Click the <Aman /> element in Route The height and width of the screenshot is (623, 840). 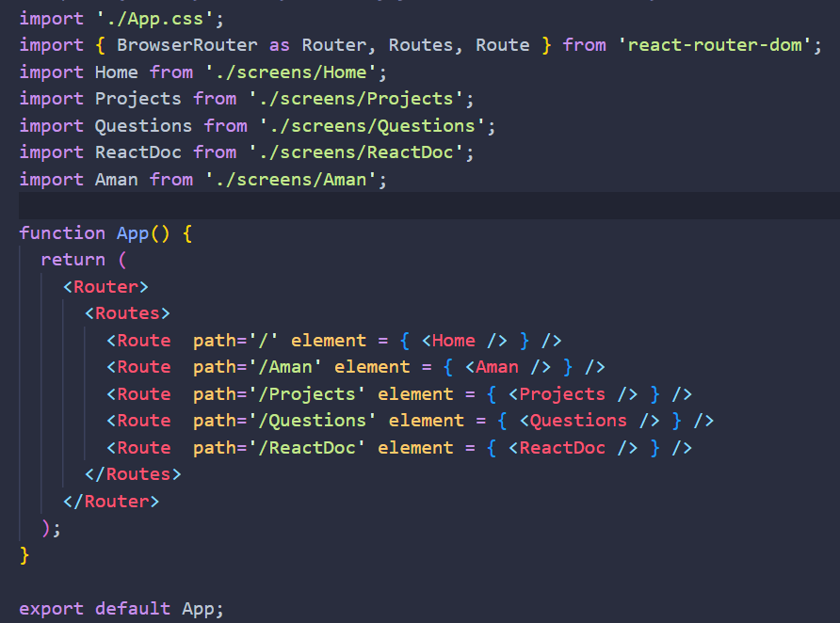point(508,367)
